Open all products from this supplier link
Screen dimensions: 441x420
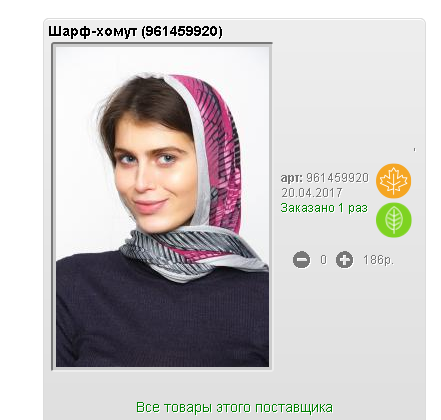pyautogui.click(x=234, y=407)
